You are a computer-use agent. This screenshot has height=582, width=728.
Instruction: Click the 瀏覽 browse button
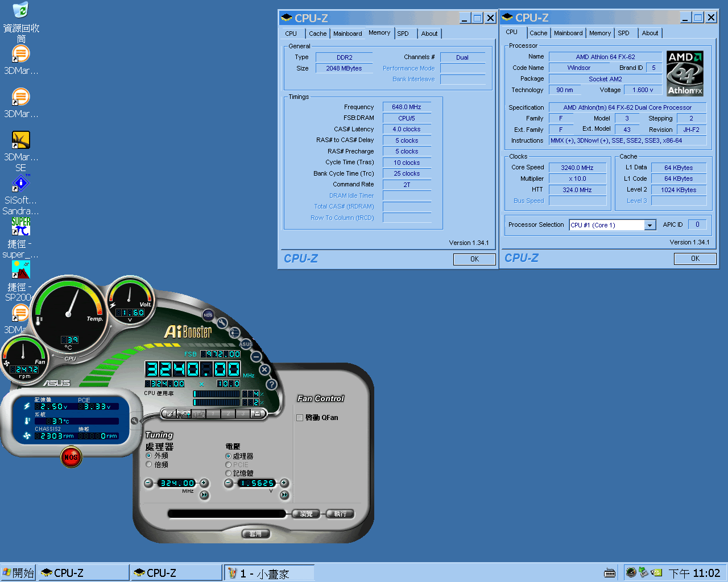[306, 514]
